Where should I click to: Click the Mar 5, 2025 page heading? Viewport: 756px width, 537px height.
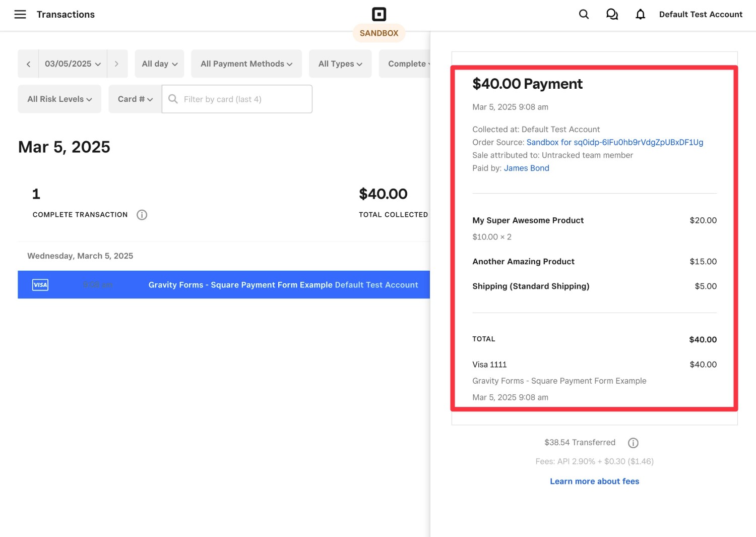point(64,147)
